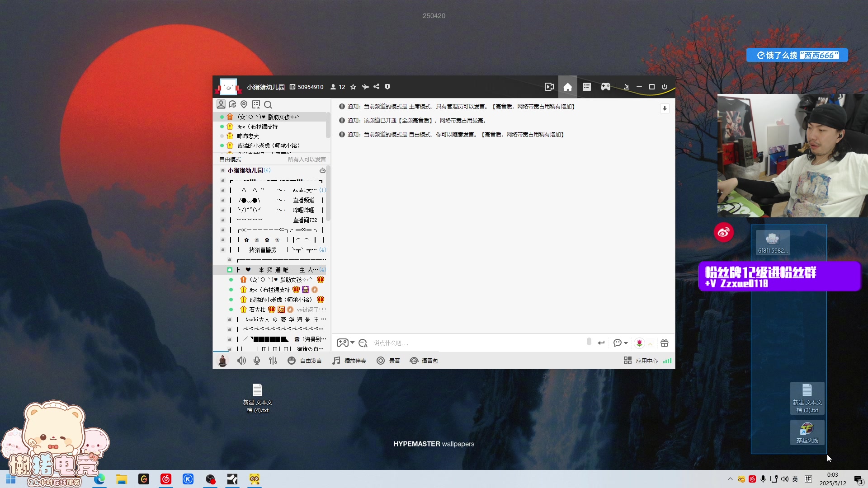The width and height of the screenshot is (868, 488).
Task: Select 威猛的小老虎 in the top member list
Action: (x=269, y=145)
